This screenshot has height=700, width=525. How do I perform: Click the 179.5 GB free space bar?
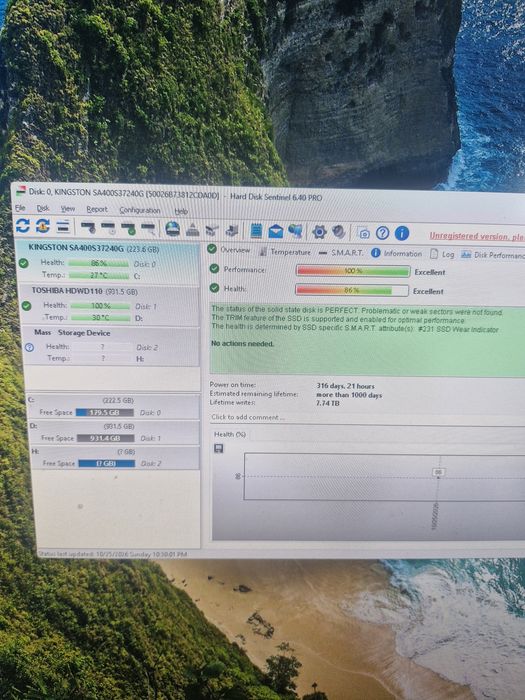click(x=104, y=412)
